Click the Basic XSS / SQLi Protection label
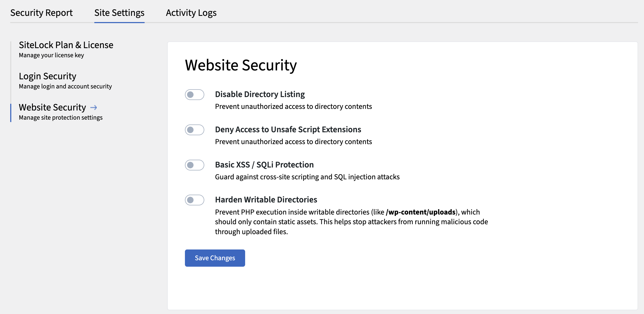 [264, 165]
